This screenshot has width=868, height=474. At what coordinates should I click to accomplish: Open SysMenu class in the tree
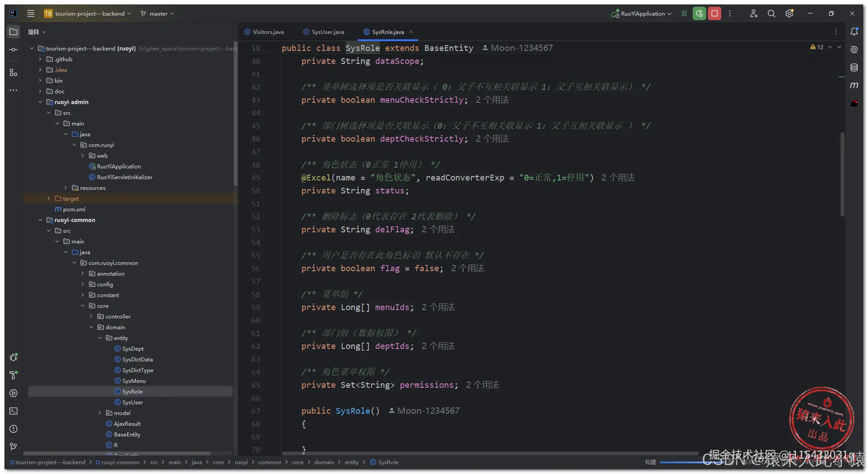(130, 381)
